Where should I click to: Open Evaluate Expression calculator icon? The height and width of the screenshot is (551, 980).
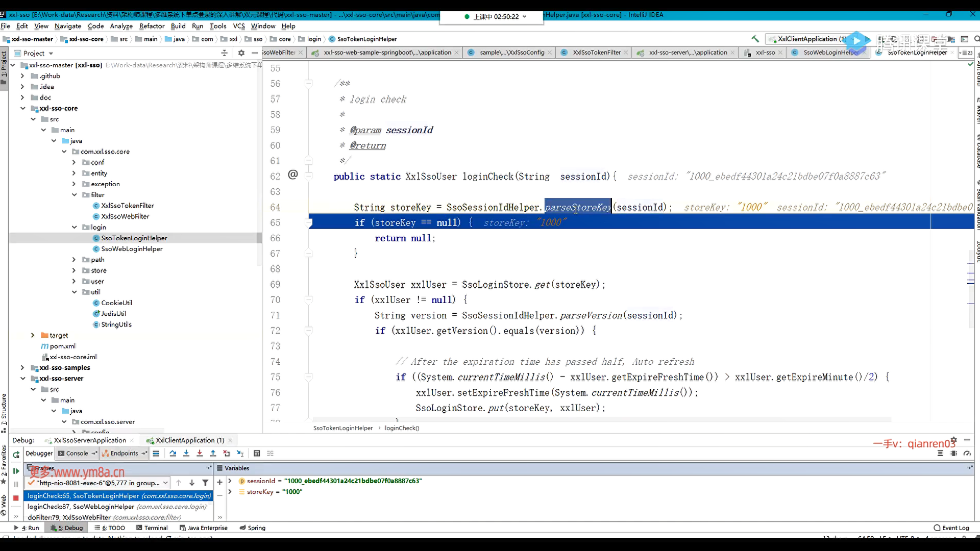[257, 453]
